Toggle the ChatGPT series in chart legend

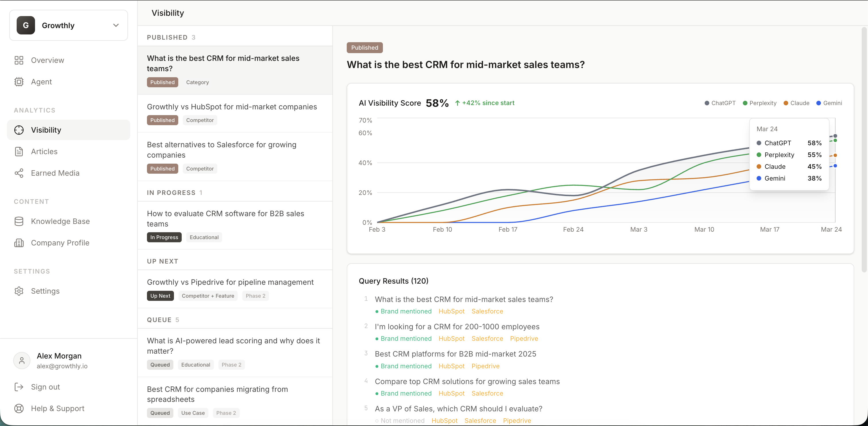(720, 103)
